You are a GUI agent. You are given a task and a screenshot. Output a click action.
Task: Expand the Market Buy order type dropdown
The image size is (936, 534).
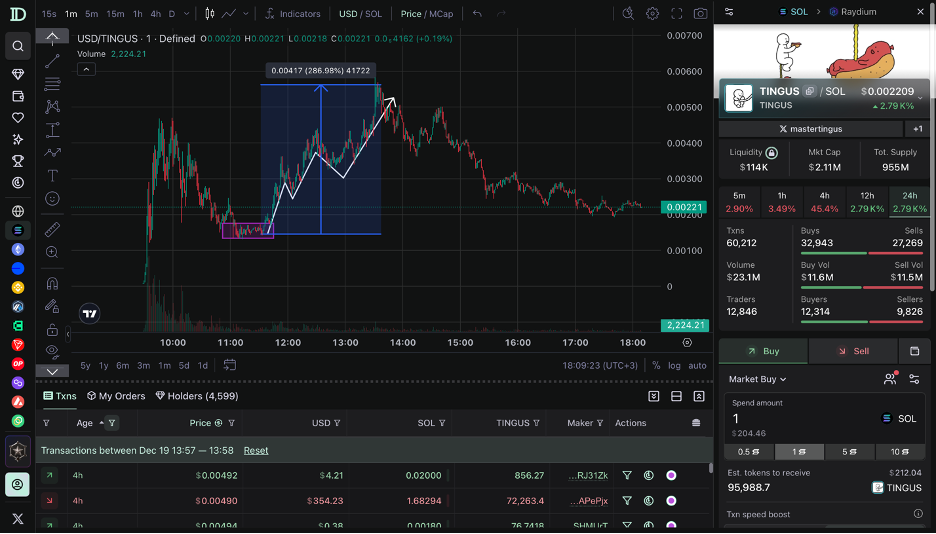point(757,379)
